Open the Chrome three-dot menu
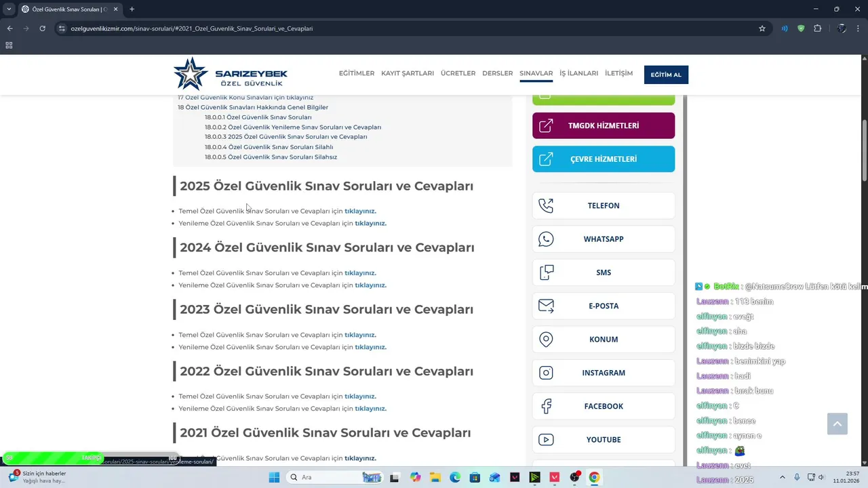The image size is (868, 488). 858,28
